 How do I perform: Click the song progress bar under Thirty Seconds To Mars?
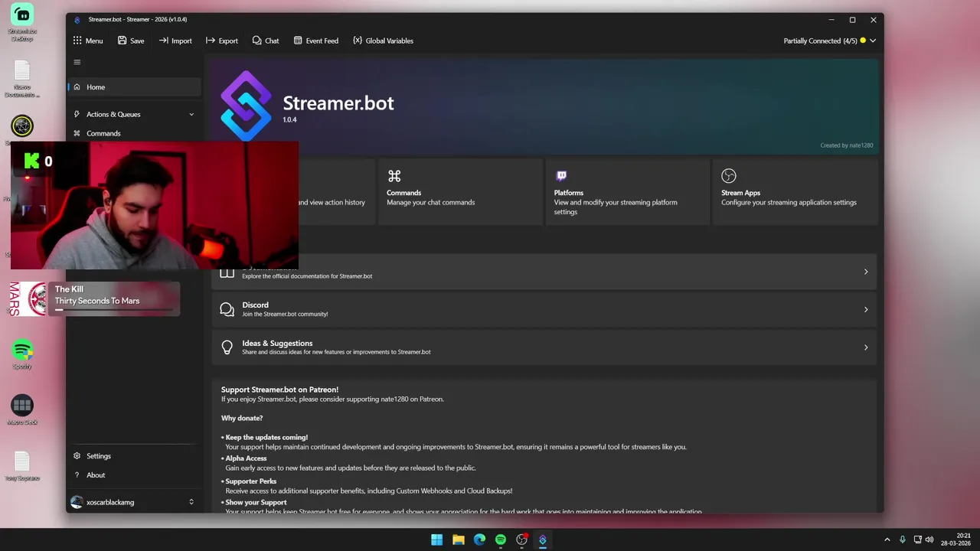pos(113,310)
